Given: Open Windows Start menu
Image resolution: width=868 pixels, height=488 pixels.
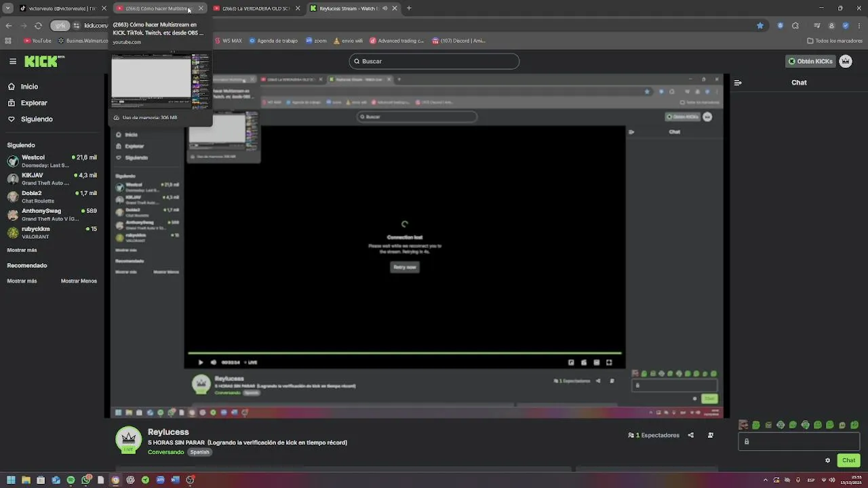Looking at the screenshot, I should point(11,480).
